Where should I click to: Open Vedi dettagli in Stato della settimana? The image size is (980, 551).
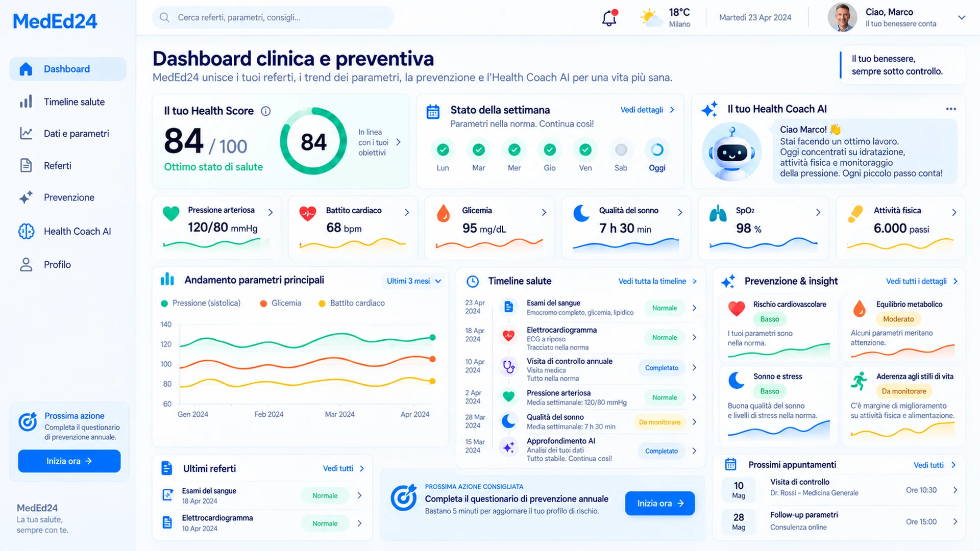(647, 110)
